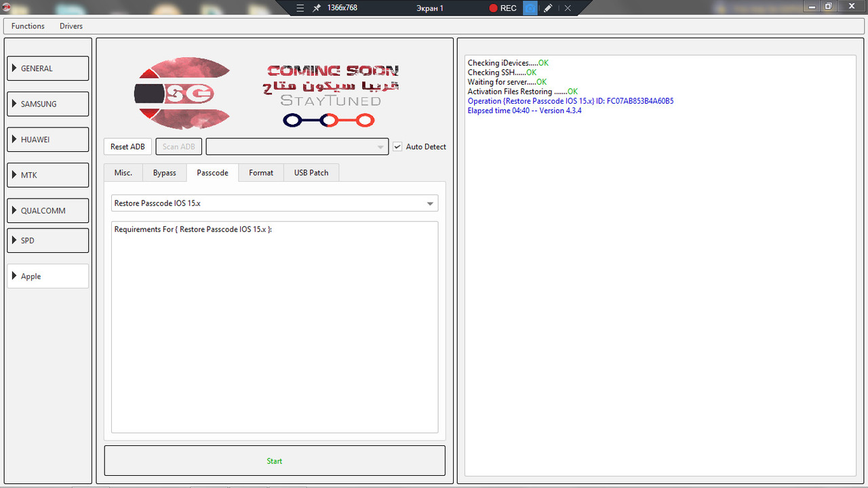Click the Checking iDevices log line
This screenshot has width=868, height=488.
click(x=508, y=63)
